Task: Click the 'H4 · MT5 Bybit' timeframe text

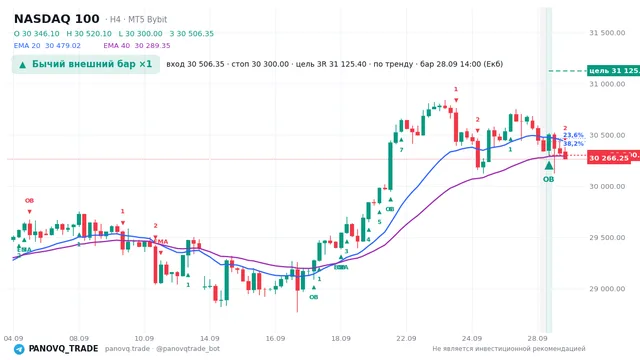Action: tap(138, 19)
